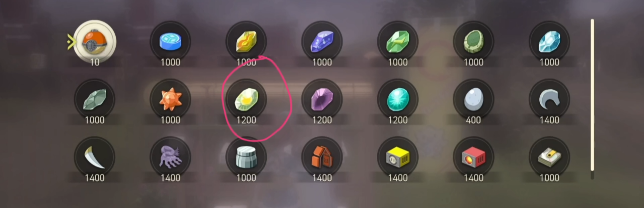This screenshot has width=644, height=208.
Task: Select the purple crystal item priced 1200
Action: (322, 99)
